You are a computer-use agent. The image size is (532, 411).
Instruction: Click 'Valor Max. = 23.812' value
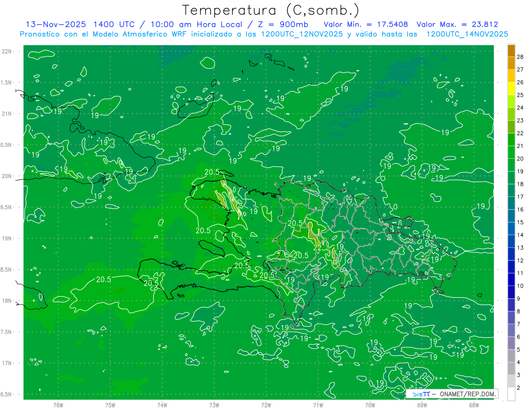point(458,24)
